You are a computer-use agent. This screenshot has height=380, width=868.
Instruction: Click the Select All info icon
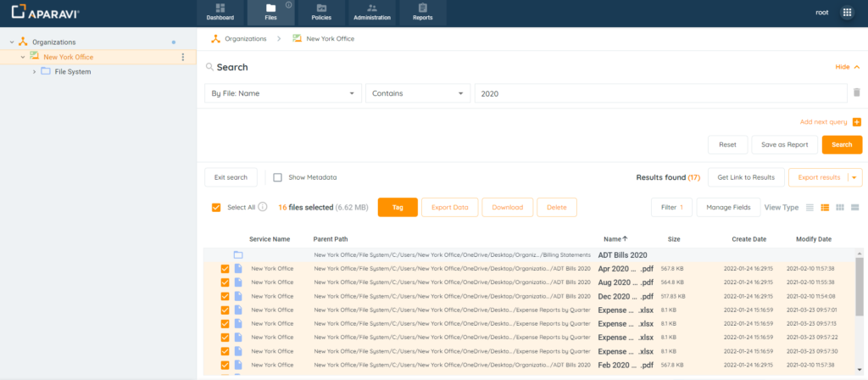(263, 207)
